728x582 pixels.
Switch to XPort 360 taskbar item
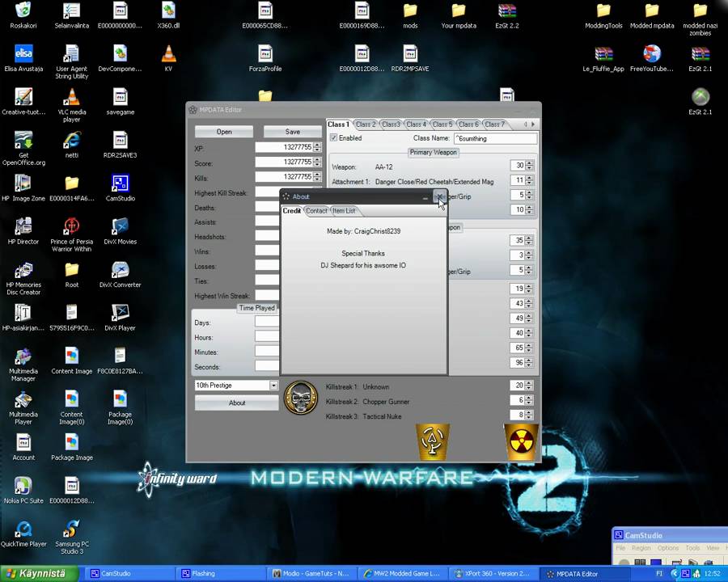495,574
